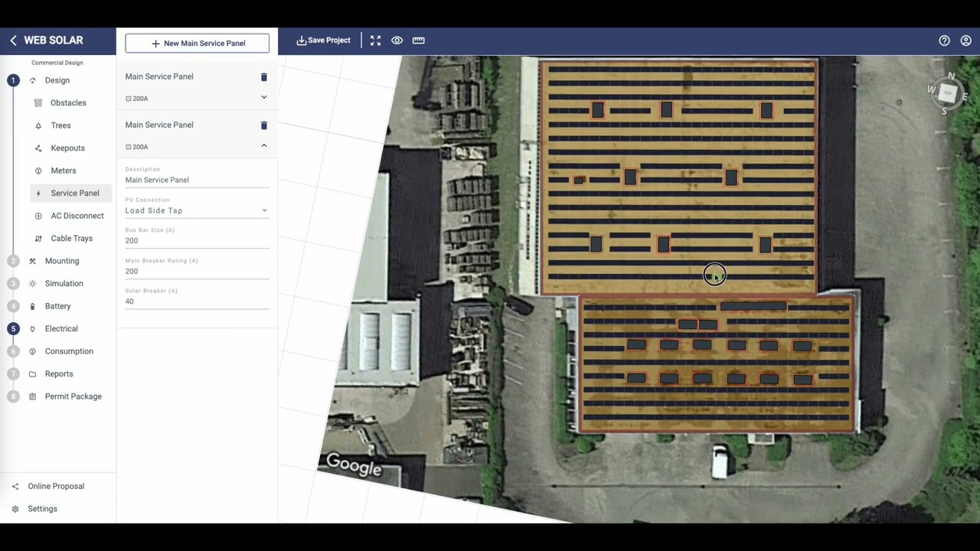Click the AC Disconnect icon
This screenshot has height=551, width=980.
38,216
